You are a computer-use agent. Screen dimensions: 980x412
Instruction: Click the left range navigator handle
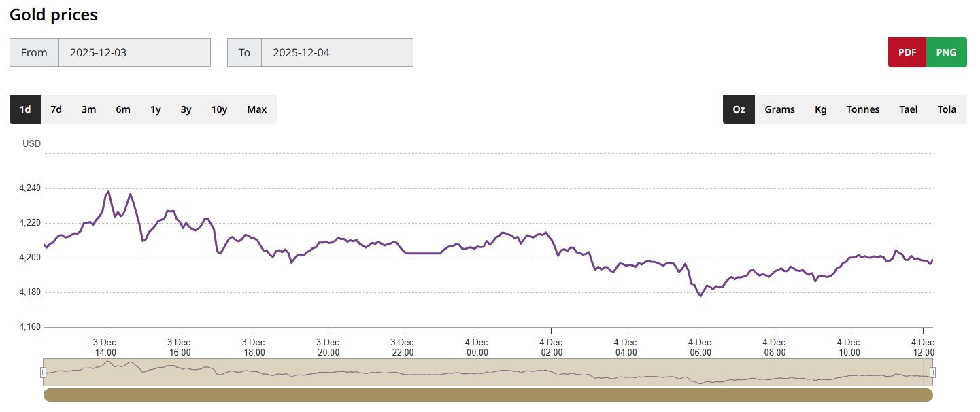click(44, 372)
